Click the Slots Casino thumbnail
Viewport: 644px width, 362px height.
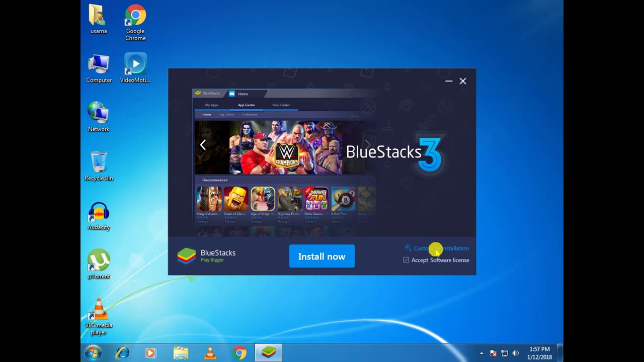(x=316, y=199)
